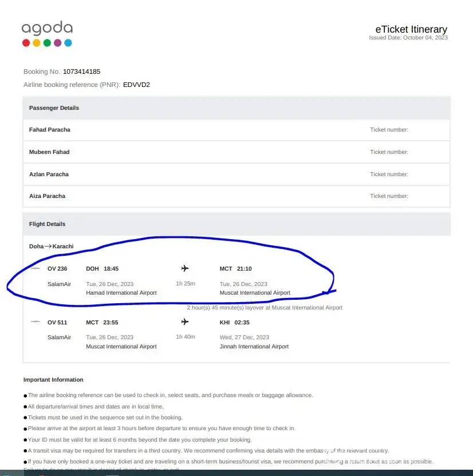Select the "Issued Date: October 04, 2023" line
This screenshot has height=476, width=473.
click(x=408, y=38)
